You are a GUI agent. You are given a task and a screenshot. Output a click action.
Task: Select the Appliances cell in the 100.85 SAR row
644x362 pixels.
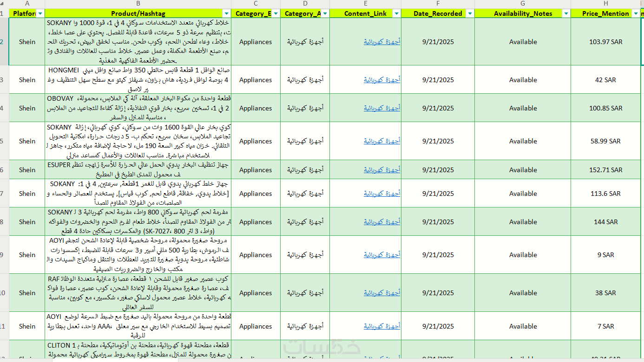pyautogui.click(x=256, y=108)
